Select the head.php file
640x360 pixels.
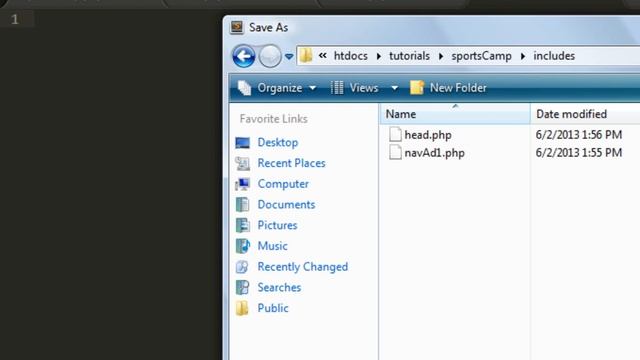428,135
